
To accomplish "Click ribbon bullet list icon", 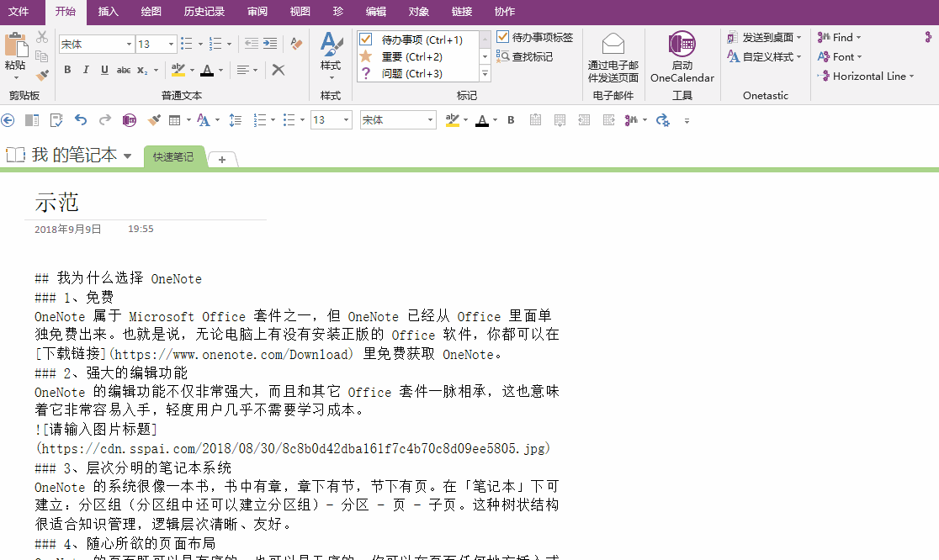I will [187, 44].
